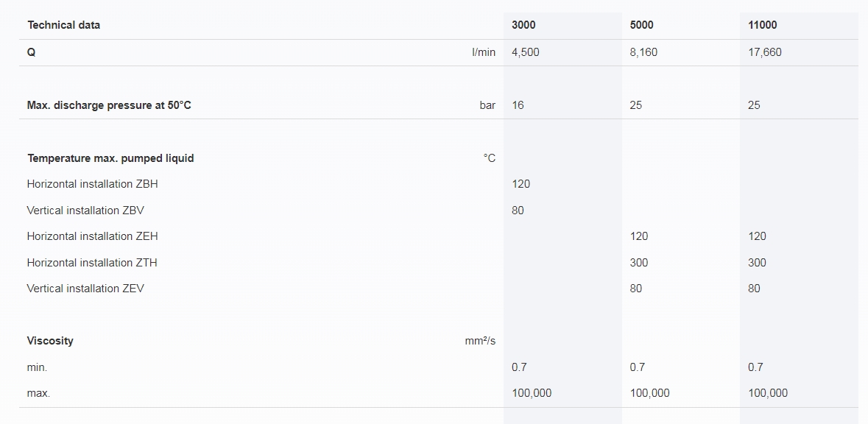Screen dimensions: 868x424
Task: Click the Q flow rate row label
Action: pyautogui.click(x=31, y=52)
